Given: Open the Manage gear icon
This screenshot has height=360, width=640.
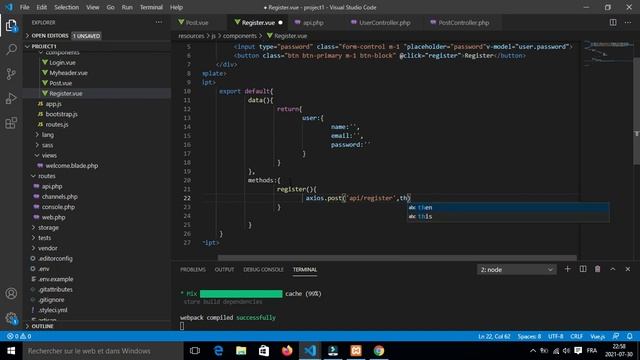Looking at the screenshot, I should click(x=11, y=318).
